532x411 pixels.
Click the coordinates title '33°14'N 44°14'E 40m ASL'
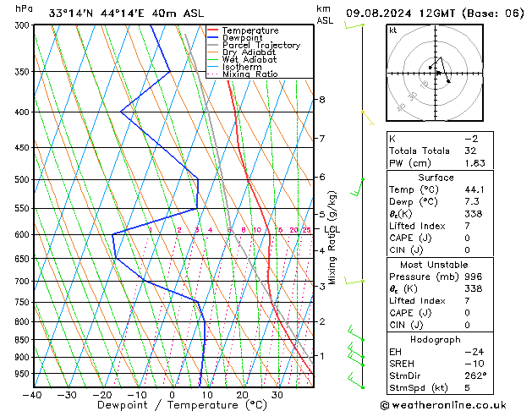126,14
